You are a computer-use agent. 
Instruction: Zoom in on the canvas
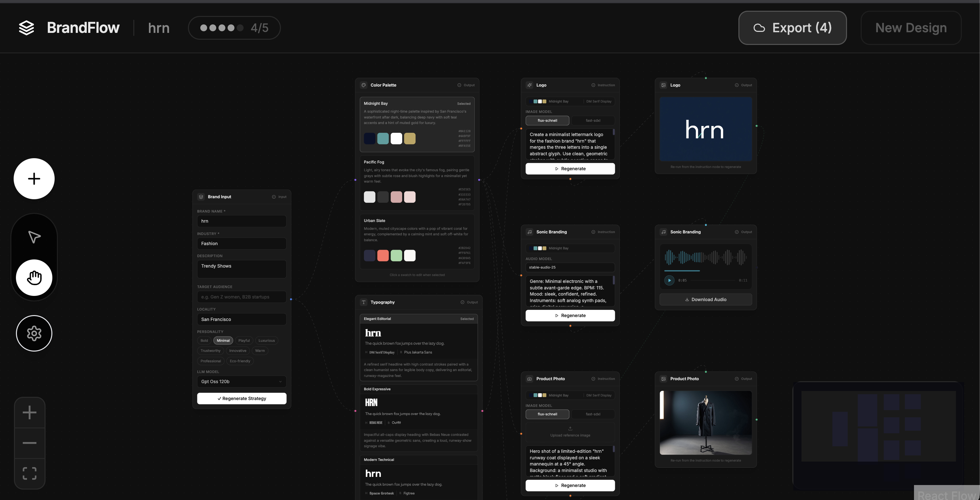coord(30,412)
